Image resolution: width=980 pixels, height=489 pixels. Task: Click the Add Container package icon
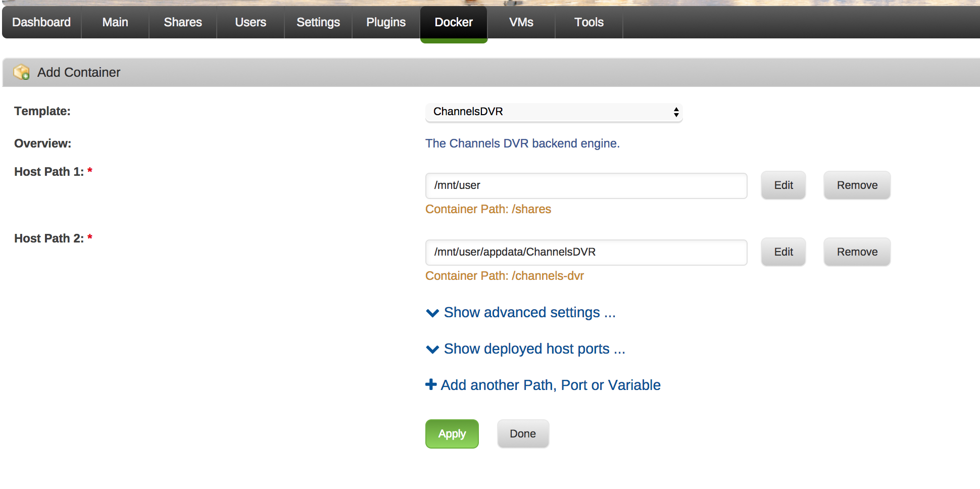click(x=21, y=72)
